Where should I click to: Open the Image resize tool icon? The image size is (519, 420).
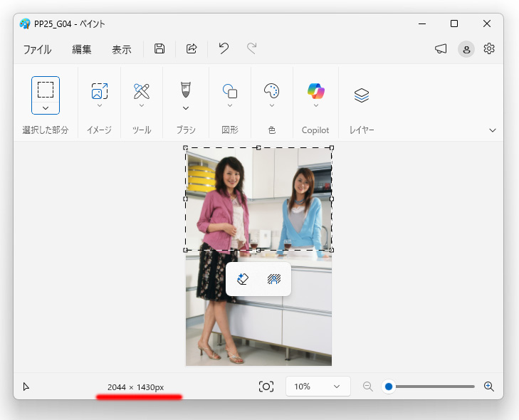coord(99,91)
